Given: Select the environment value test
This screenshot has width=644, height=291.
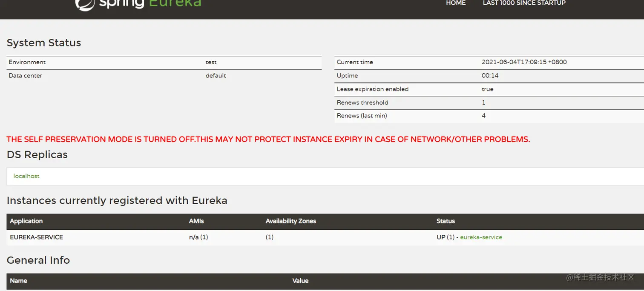Looking at the screenshot, I should tap(211, 62).
